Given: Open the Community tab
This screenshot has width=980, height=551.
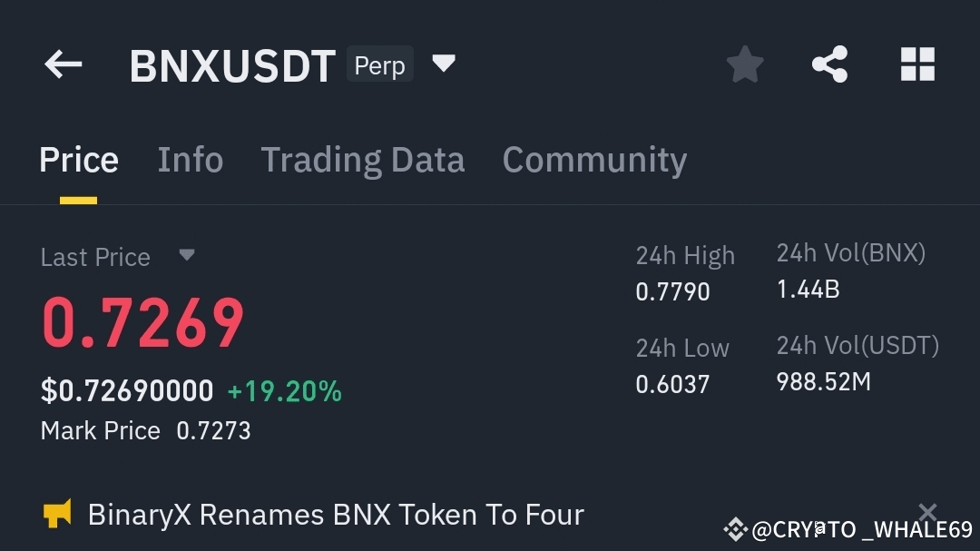Looking at the screenshot, I should (x=594, y=160).
